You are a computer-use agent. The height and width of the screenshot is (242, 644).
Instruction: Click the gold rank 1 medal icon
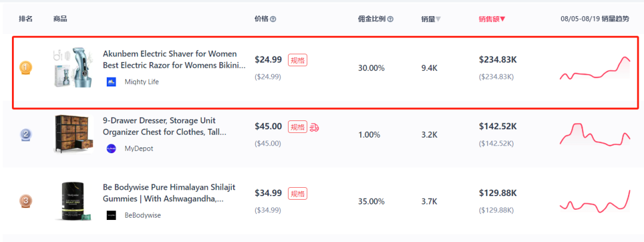click(x=26, y=67)
